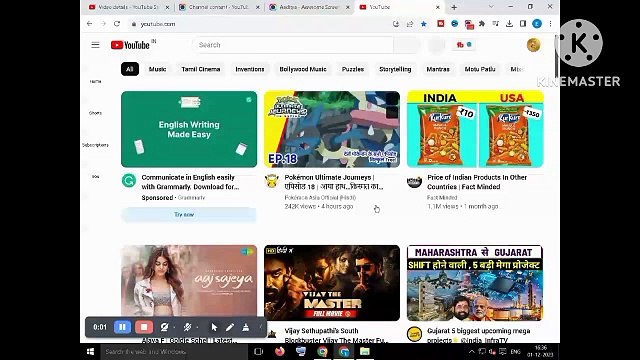The height and width of the screenshot is (360, 640).
Task: Toggle the recorder webcam off icon
Action: tap(164, 327)
